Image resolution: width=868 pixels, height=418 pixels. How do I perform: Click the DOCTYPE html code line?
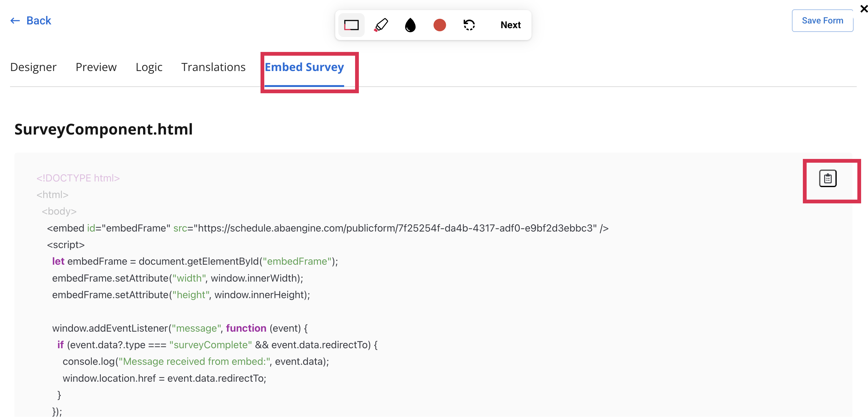(x=78, y=178)
